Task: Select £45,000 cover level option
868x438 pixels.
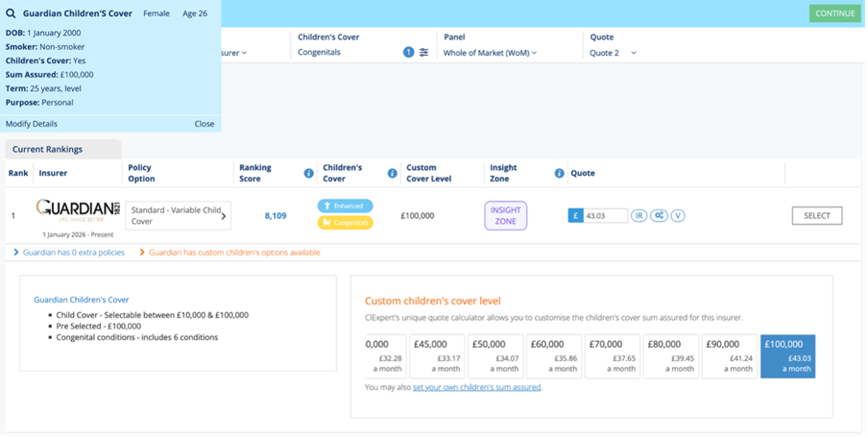Action: click(437, 356)
